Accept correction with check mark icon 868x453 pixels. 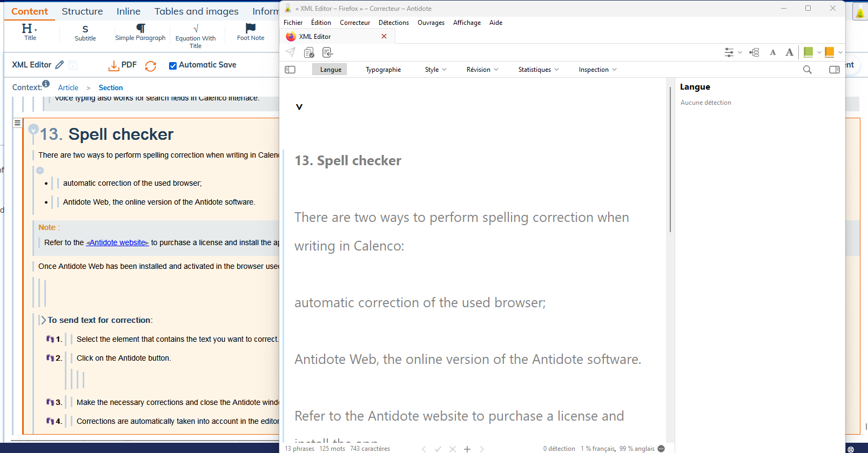[438, 449]
